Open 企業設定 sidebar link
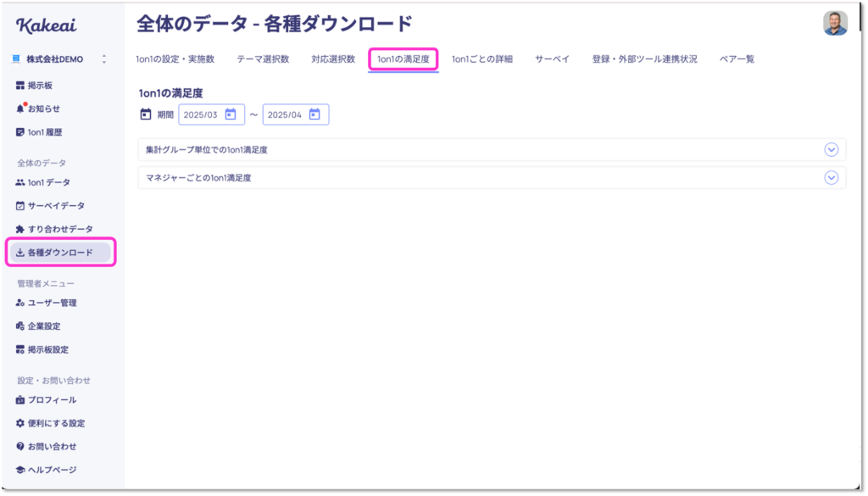The image size is (868, 496). (x=44, y=326)
